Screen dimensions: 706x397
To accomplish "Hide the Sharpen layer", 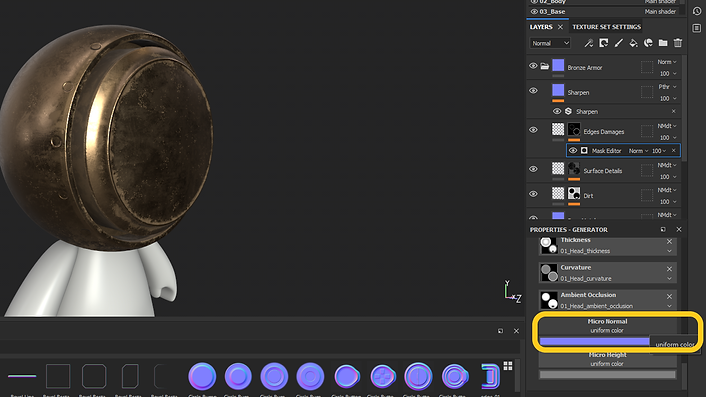I will pos(533,90).
